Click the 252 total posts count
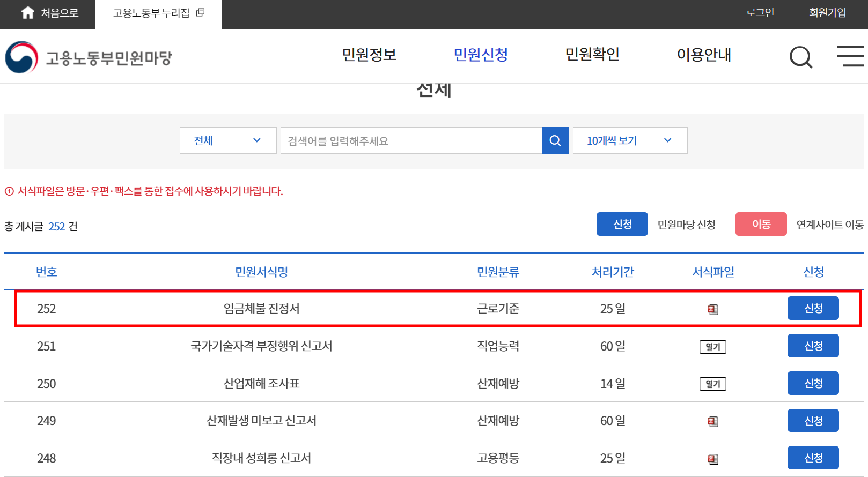The image size is (868, 477). pyautogui.click(x=57, y=227)
